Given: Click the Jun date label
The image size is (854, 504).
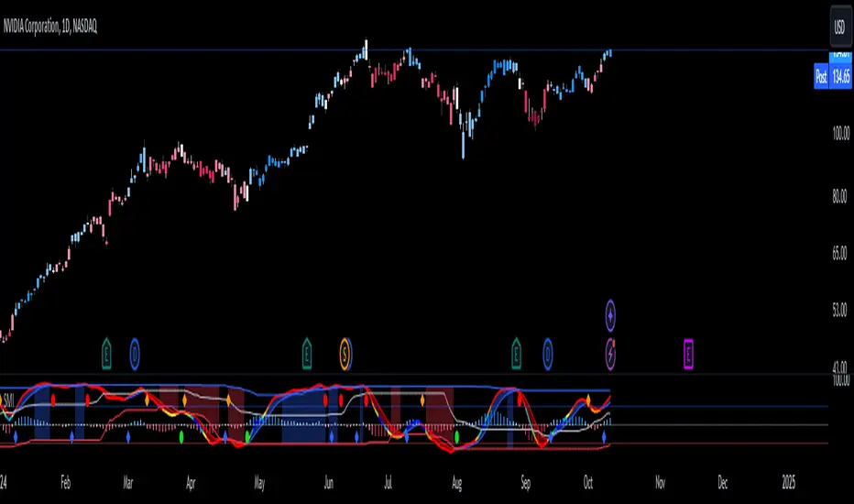Looking at the screenshot, I should 328,482.
